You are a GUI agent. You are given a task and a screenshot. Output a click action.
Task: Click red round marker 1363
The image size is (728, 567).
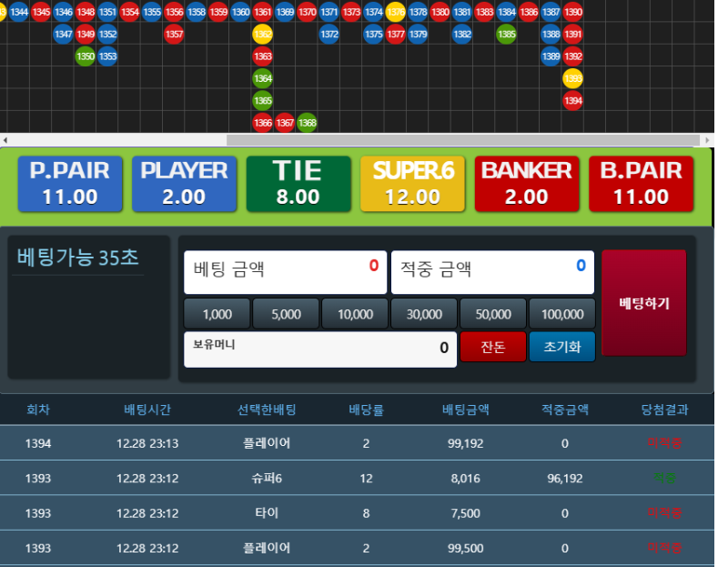[x=263, y=56]
